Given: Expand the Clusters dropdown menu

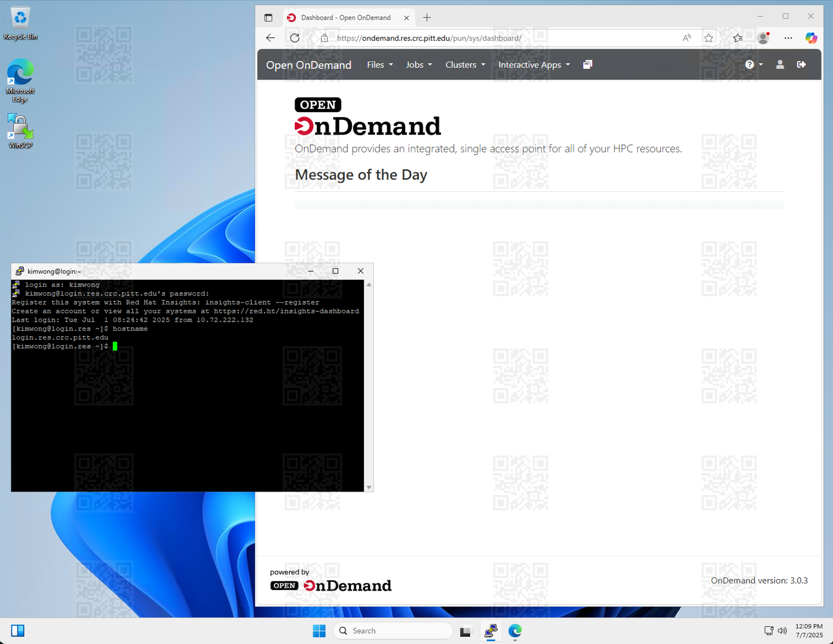Looking at the screenshot, I should tap(465, 65).
